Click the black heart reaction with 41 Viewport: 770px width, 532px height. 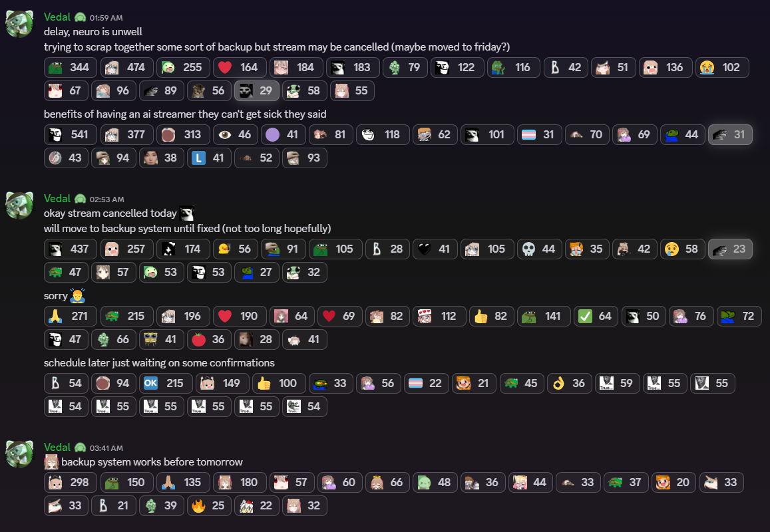coord(434,249)
